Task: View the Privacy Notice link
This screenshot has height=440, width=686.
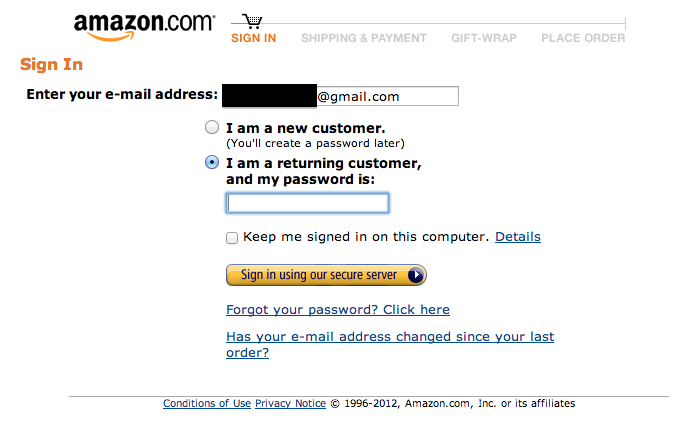Action: [x=290, y=404]
